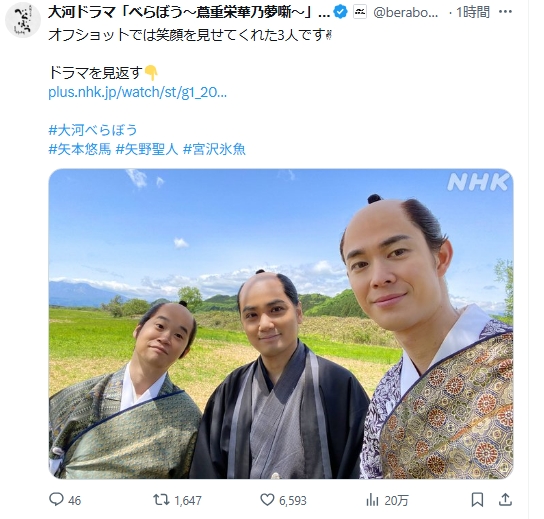Like the post with the heart icon

pyautogui.click(x=267, y=500)
